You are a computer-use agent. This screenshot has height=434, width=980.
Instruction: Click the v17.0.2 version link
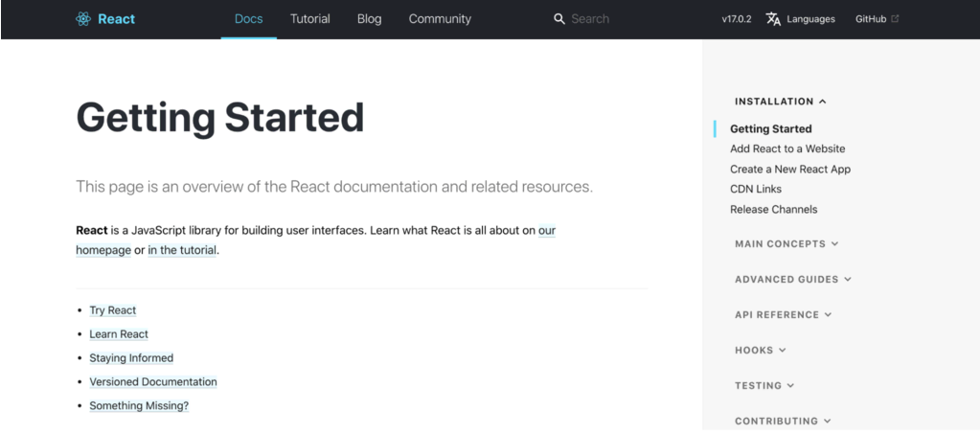(737, 19)
